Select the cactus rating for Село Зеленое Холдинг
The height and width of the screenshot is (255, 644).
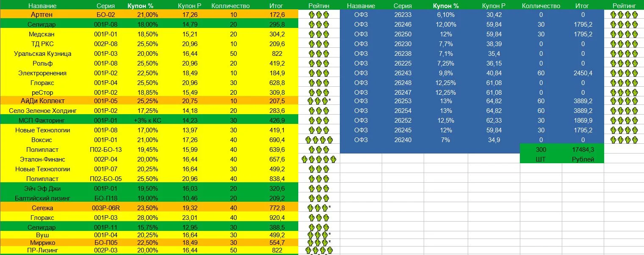[319, 111]
